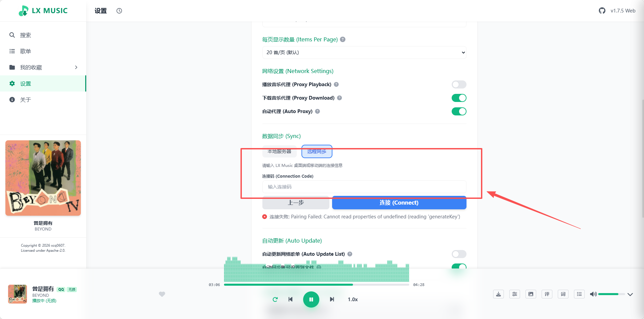
Task: Click the red error icon beside 连接失败
Action: (x=265, y=217)
